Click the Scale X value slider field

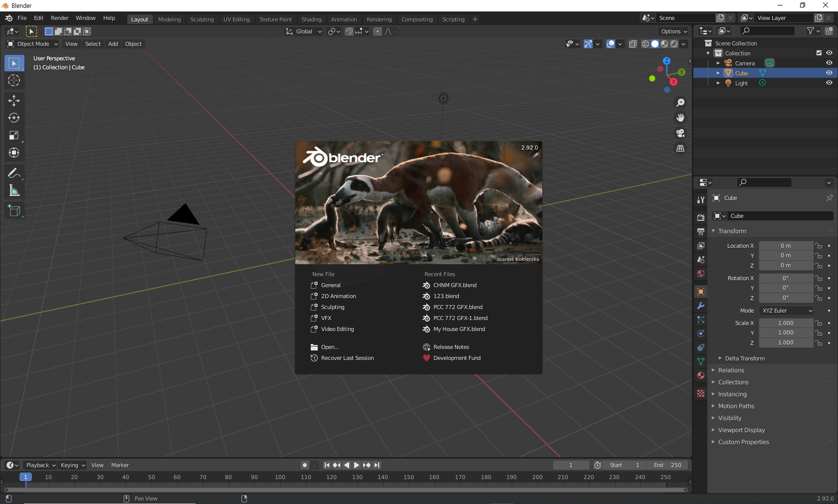pos(786,323)
